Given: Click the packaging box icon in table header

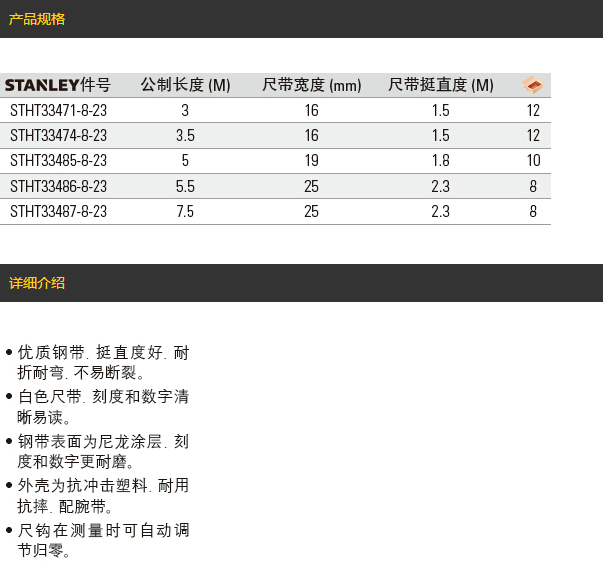Looking at the screenshot, I should [533, 85].
